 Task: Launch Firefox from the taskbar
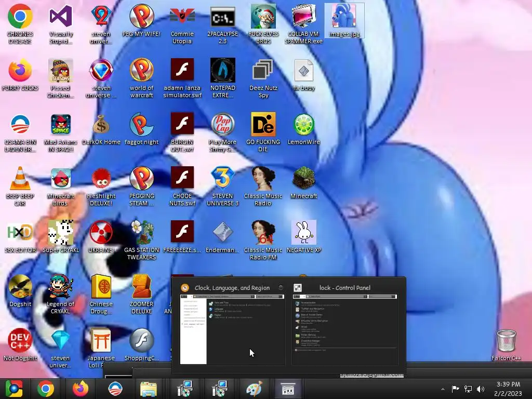pos(81,389)
